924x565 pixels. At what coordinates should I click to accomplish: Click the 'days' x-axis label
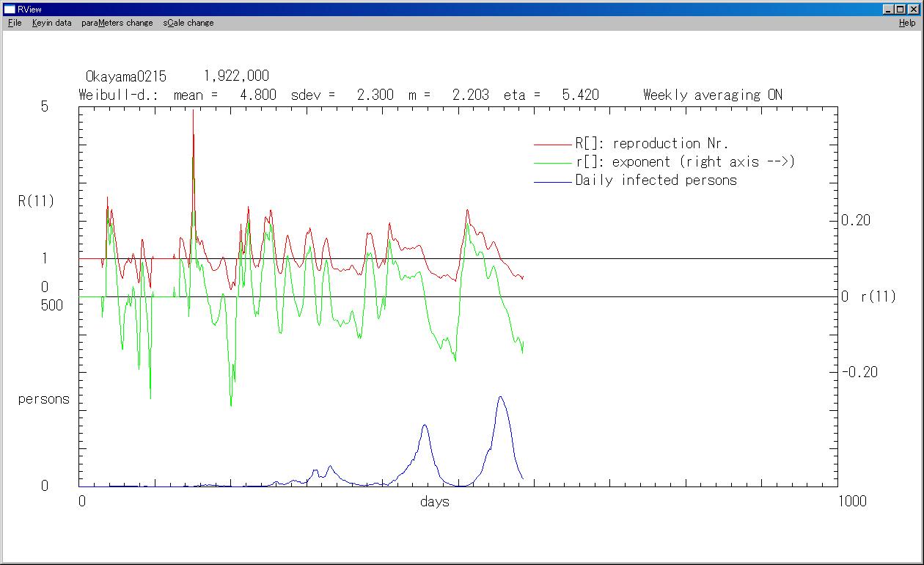click(434, 502)
